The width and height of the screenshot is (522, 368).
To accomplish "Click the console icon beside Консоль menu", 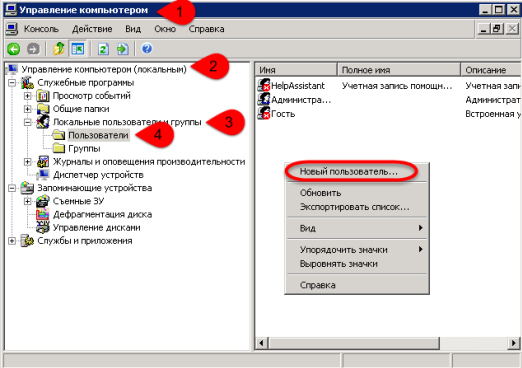I will pos(12,29).
